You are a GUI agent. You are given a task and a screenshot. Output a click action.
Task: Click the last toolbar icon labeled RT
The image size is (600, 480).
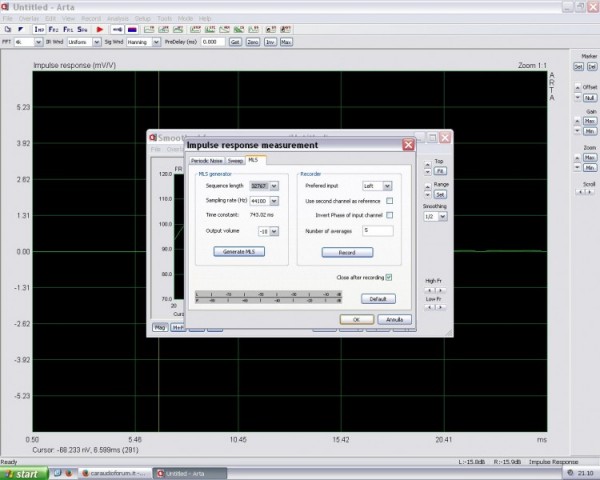[285, 29]
